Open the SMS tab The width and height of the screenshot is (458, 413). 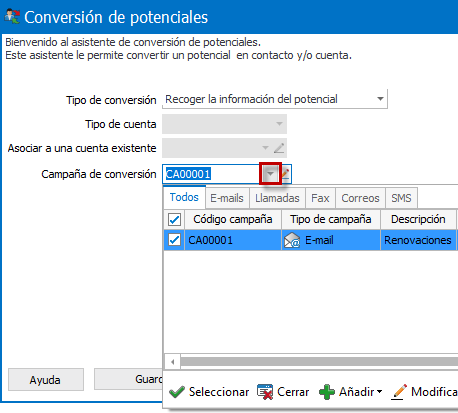[x=401, y=198]
